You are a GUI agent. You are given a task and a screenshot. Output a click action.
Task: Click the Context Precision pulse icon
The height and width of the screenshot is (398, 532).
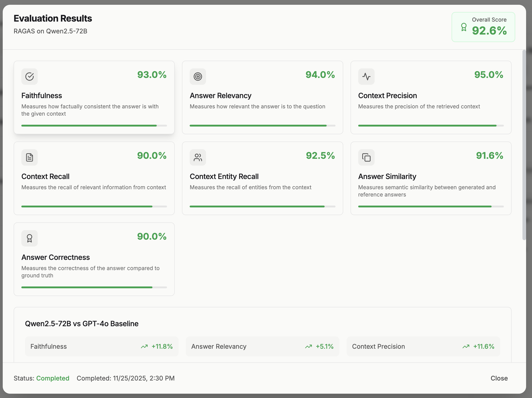pos(366,77)
